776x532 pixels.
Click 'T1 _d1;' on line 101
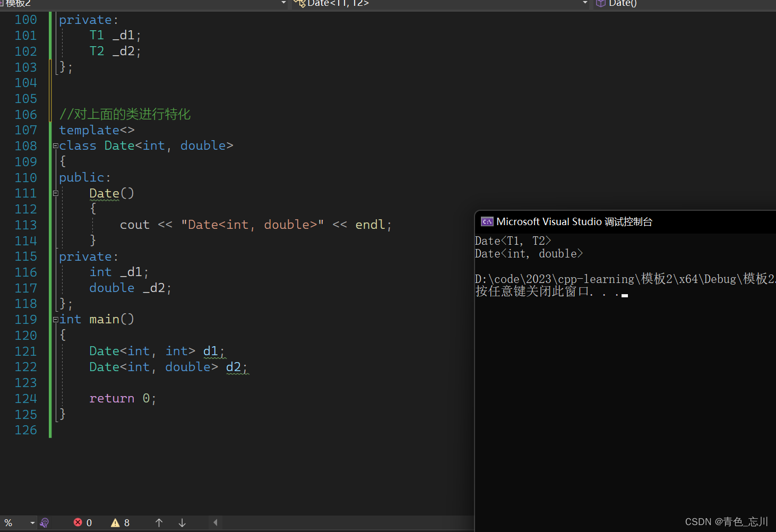point(115,36)
